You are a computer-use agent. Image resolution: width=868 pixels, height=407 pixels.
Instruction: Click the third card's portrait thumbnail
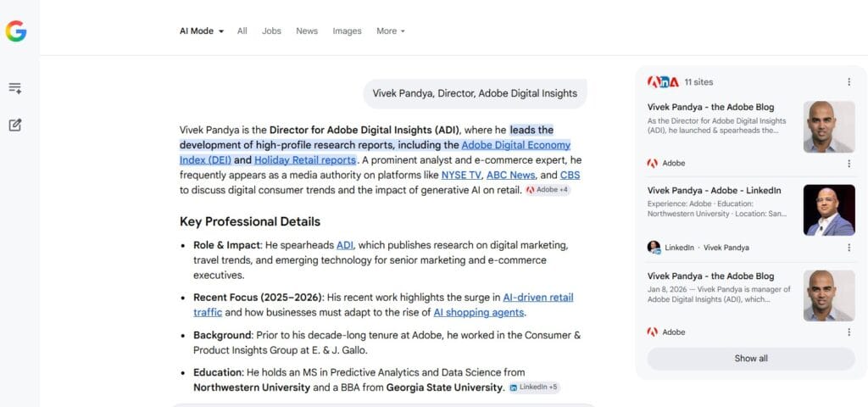(x=829, y=296)
